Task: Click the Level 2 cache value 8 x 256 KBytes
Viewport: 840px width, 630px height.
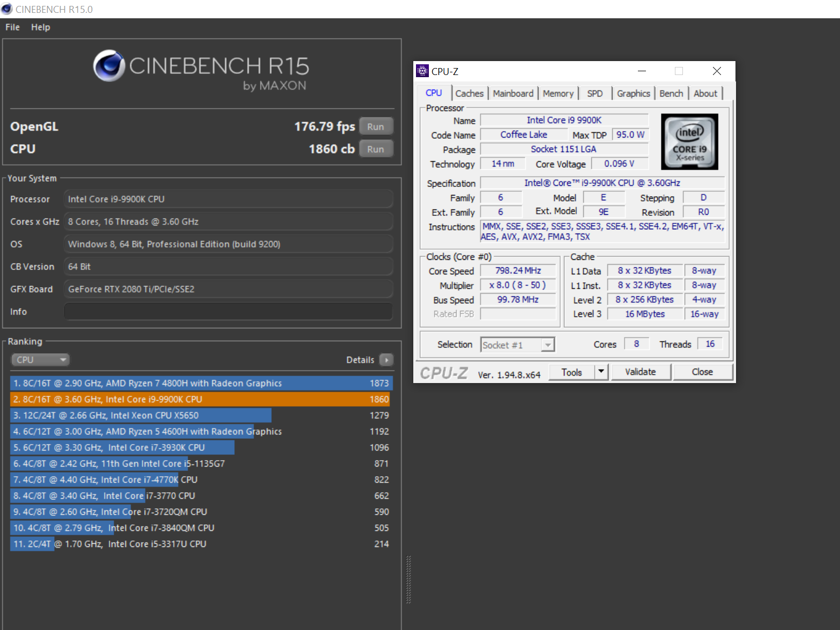Action: tap(645, 299)
